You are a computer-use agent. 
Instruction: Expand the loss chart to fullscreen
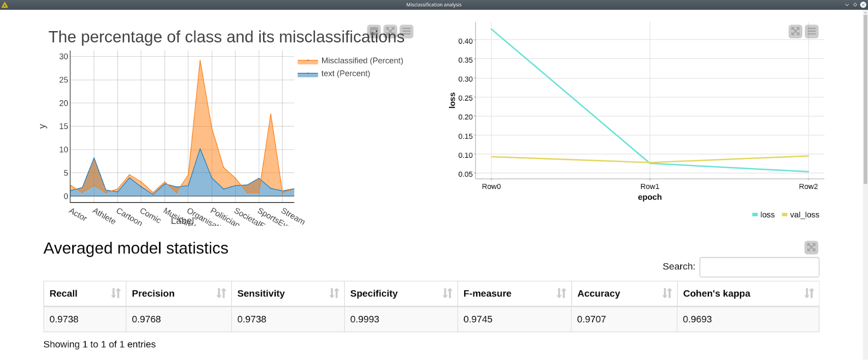click(x=795, y=31)
